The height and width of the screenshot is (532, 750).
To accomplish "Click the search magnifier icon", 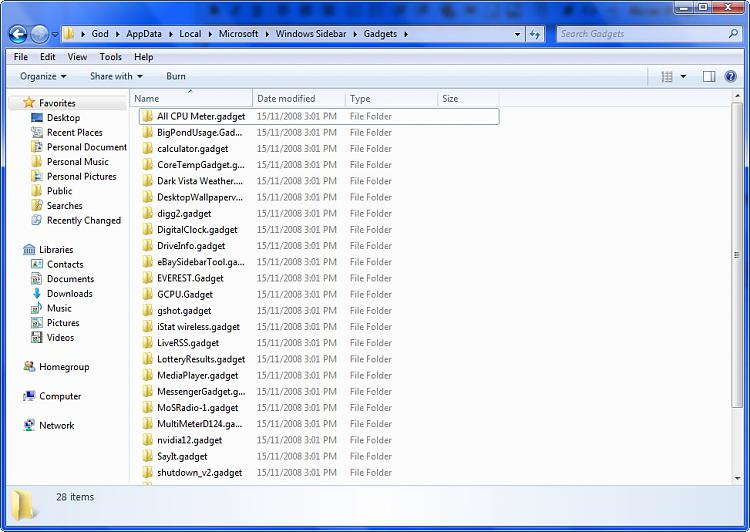I will [733, 34].
